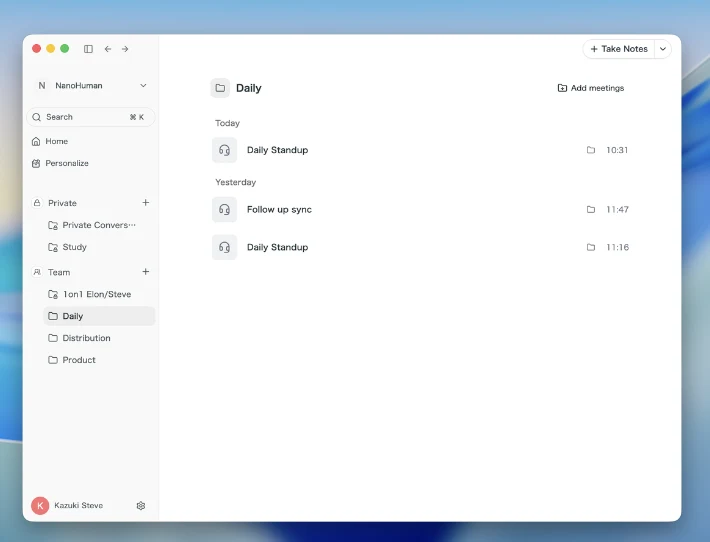Open the Distribution folder

pos(99,338)
